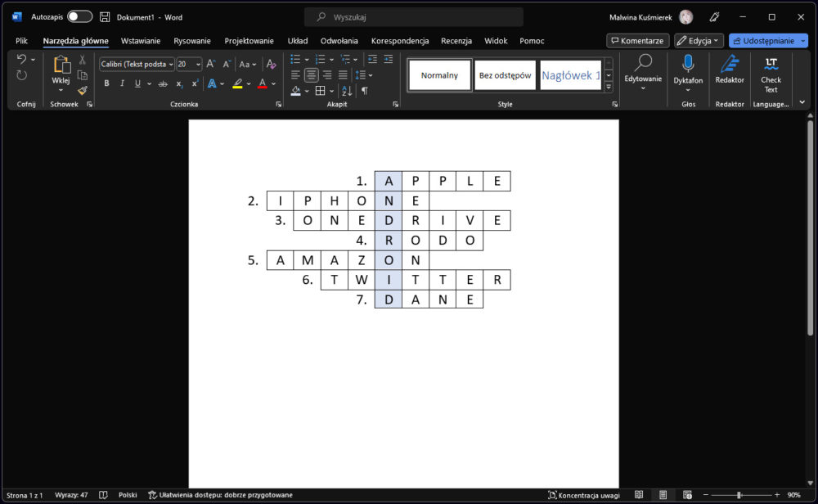Viewport: 818px width, 504px height.
Task: Expand bullet list style dropdown
Action: [307, 60]
